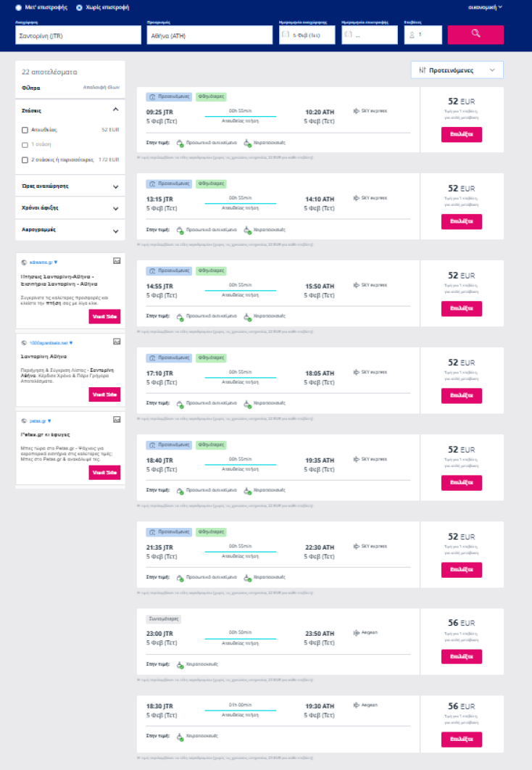
Task: Click the destination field 'Αθήνα (ATH)'
Action: click(209, 35)
